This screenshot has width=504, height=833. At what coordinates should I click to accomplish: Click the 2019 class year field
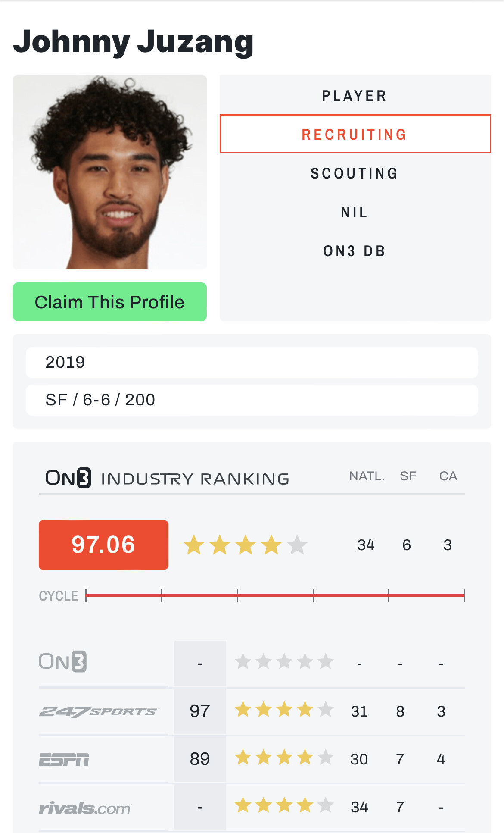point(252,363)
